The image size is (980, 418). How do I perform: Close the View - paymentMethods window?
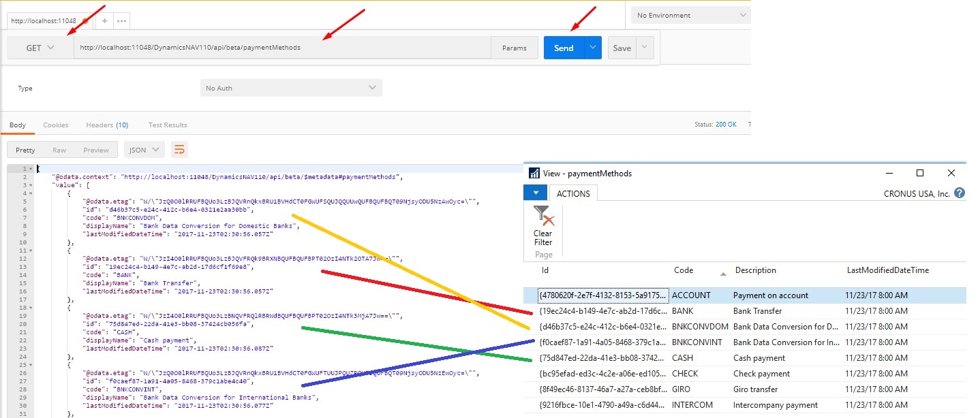click(951, 173)
